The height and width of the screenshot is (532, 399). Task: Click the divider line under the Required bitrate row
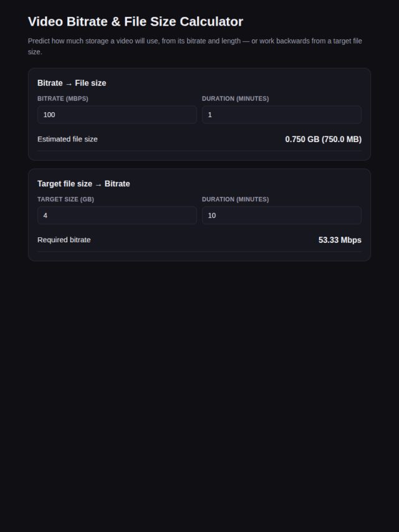click(199, 252)
